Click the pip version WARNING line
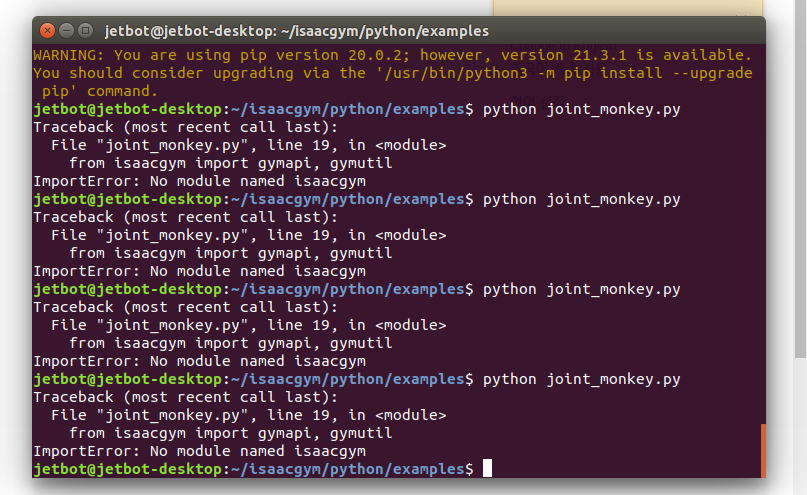The width and height of the screenshot is (807, 495). tap(392, 55)
